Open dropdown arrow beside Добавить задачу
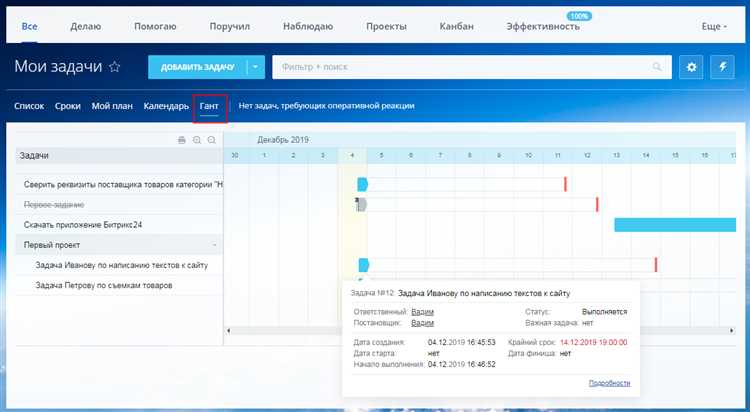 254,67
